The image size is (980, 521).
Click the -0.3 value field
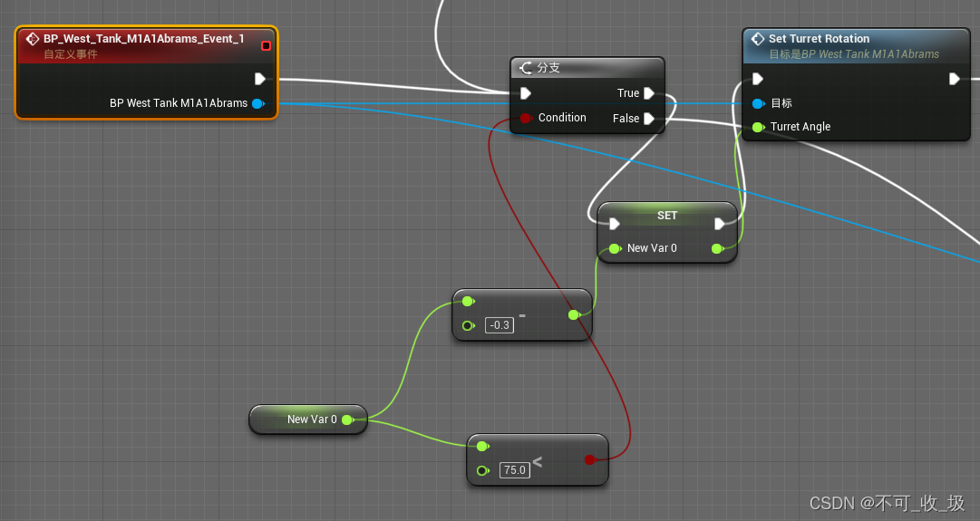click(500, 325)
